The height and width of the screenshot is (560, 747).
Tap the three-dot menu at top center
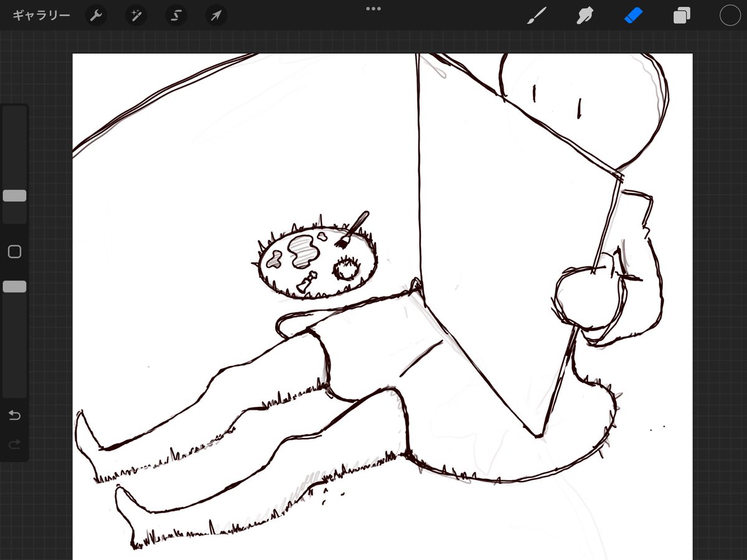click(374, 9)
